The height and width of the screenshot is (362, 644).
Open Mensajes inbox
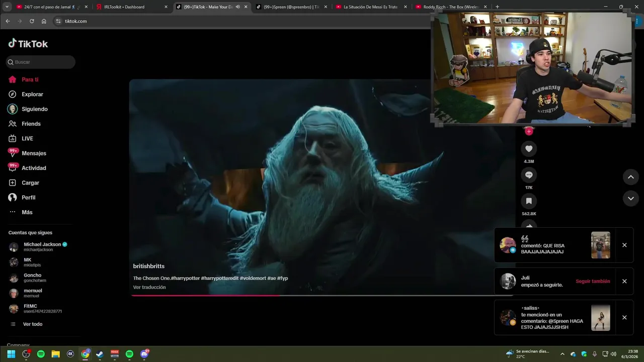pyautogui.click(x=27, y=153)
